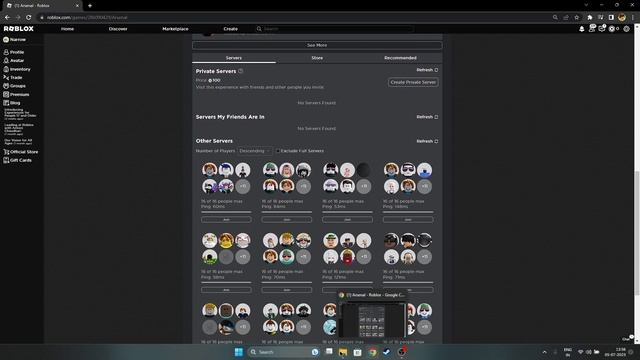
Task: Click the page vertical scrollbar
Action: pos(637,233)
